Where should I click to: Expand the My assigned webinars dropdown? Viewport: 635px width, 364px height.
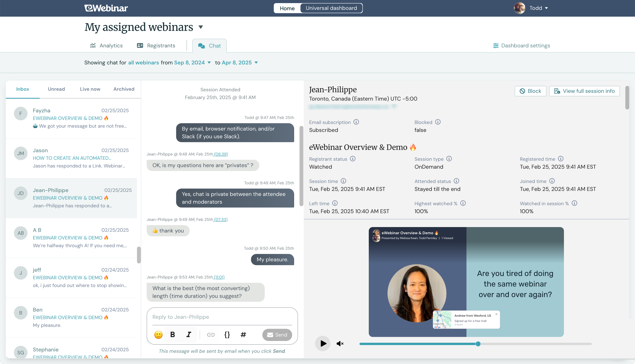[201, 27]
